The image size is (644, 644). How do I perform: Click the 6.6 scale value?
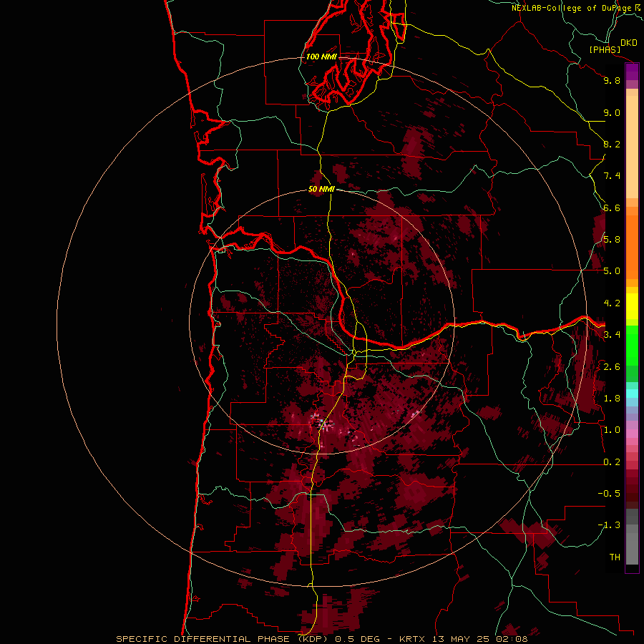point(612,208)
